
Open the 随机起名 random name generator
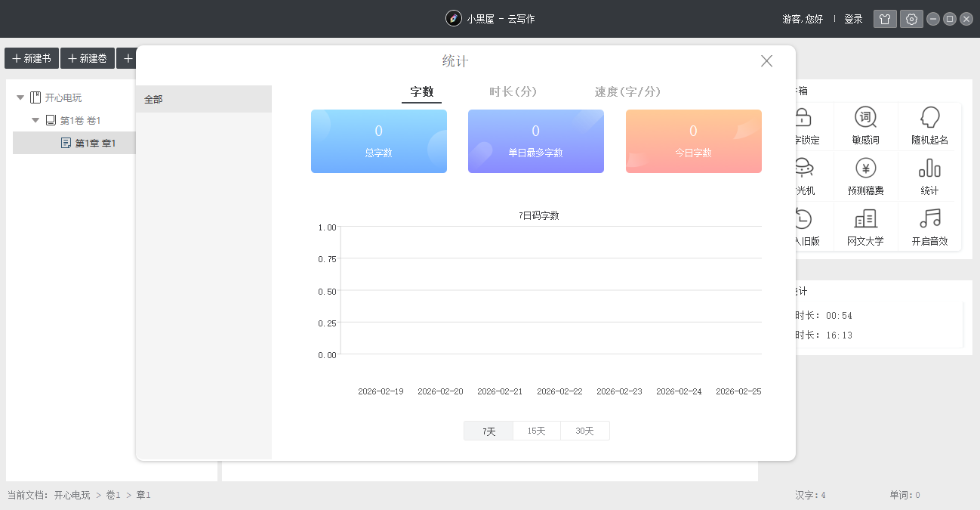pos(929,125)
